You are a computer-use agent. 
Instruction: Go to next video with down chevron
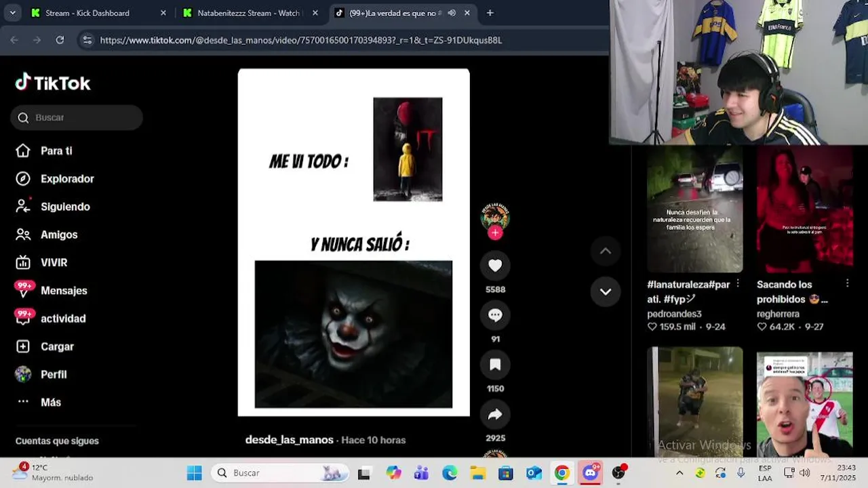click(x=606, y=291)
